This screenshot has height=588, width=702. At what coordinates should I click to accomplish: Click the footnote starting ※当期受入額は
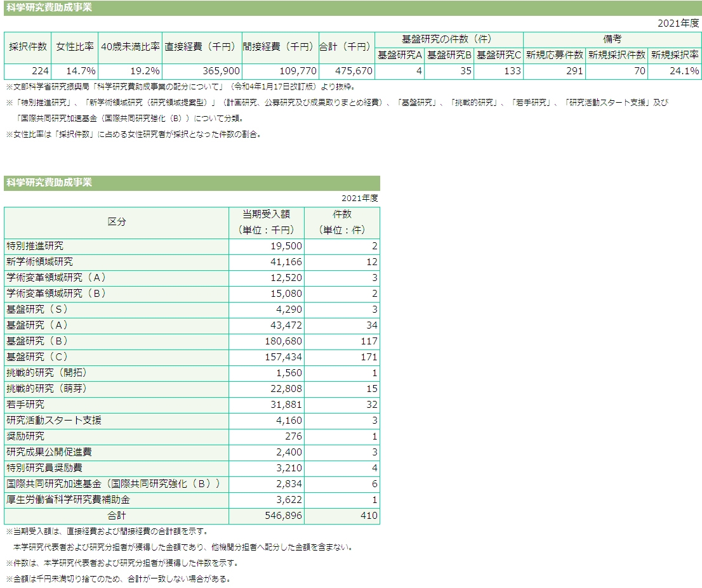pyautogui.click(x=107, y=532)
